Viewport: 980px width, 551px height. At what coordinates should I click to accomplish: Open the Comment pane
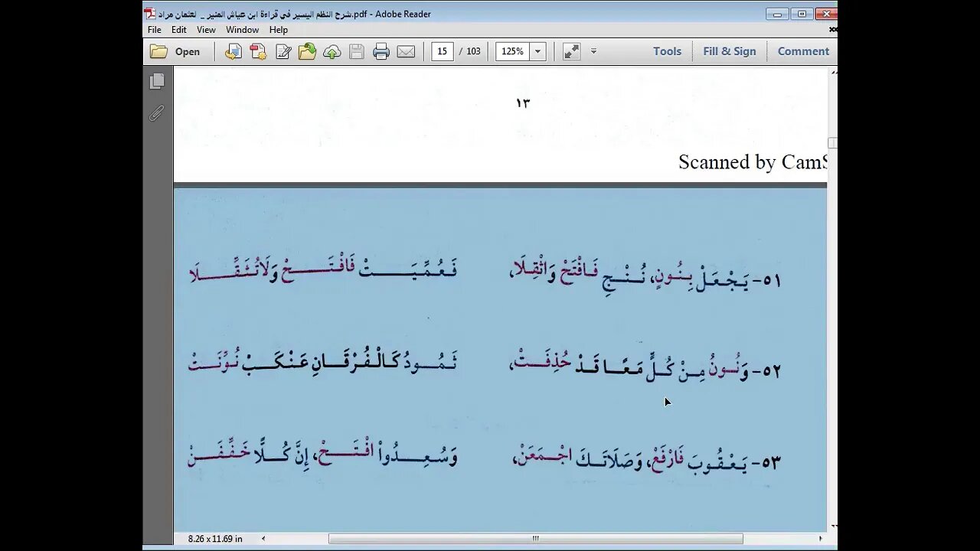pyautogui.click(x=803, y=51)
